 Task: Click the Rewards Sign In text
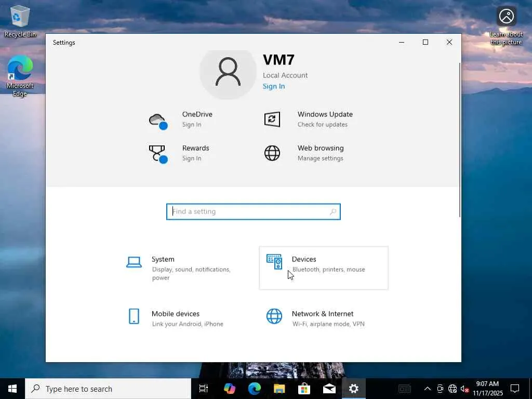click(192, 158)
